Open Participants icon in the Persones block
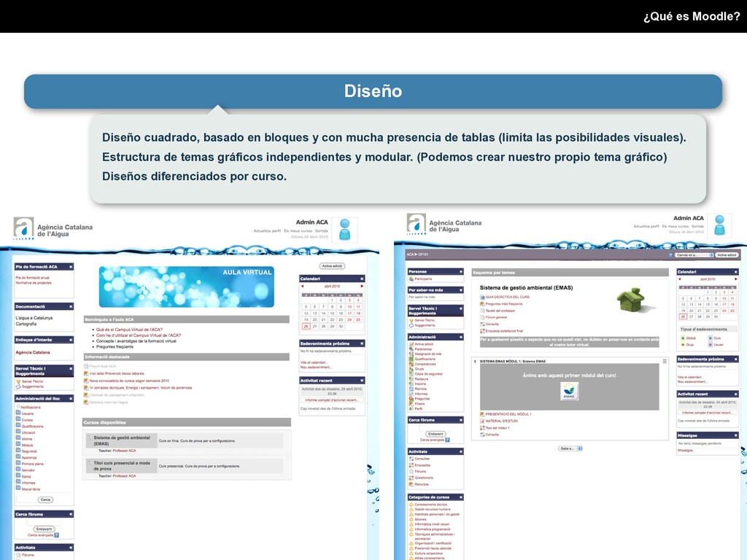The width and height of the screenshot is (747, 560). click(x=411, y=279)
